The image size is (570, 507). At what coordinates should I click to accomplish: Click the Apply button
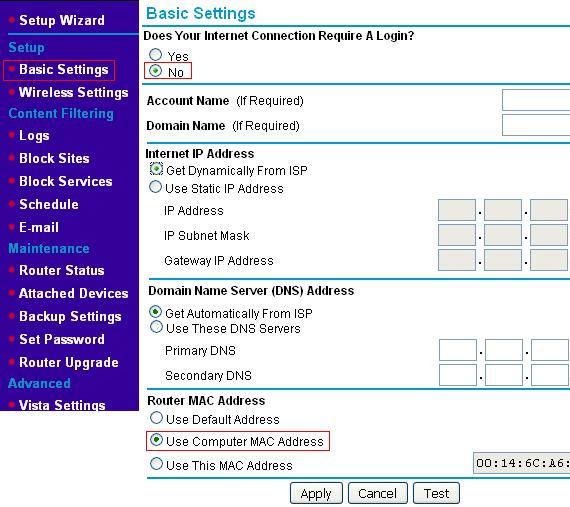pos(316,494)
